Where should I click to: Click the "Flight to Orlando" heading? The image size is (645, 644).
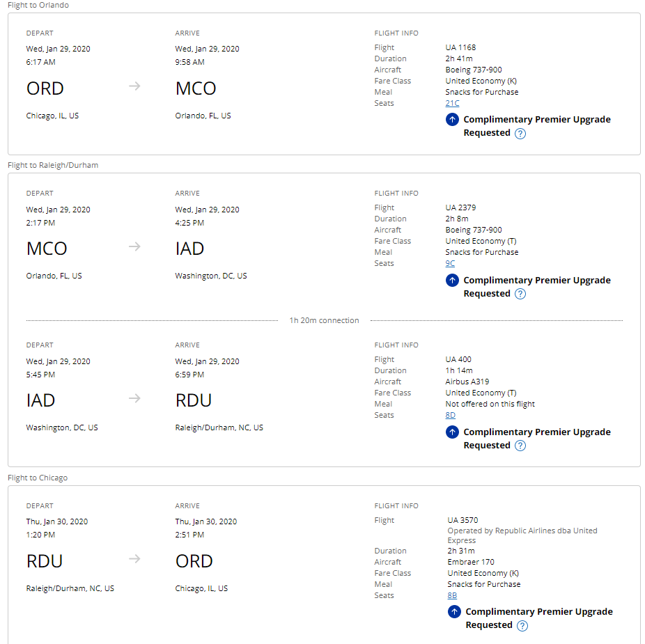(x=38, y=6)
